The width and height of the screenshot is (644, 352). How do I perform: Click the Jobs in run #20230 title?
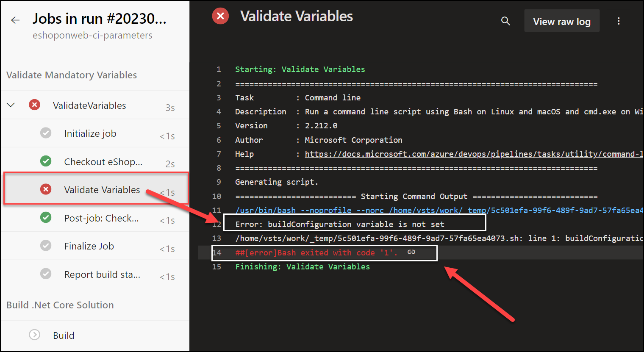[100, 19]
